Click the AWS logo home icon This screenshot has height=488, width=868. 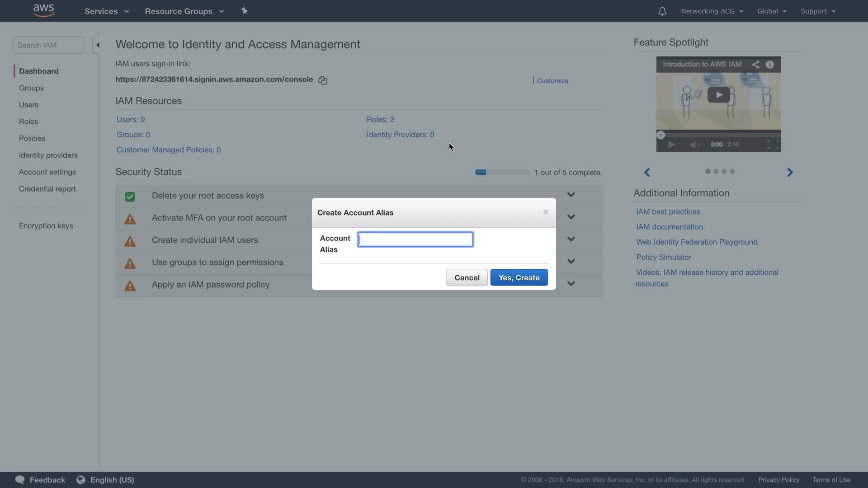click(44, 10)
